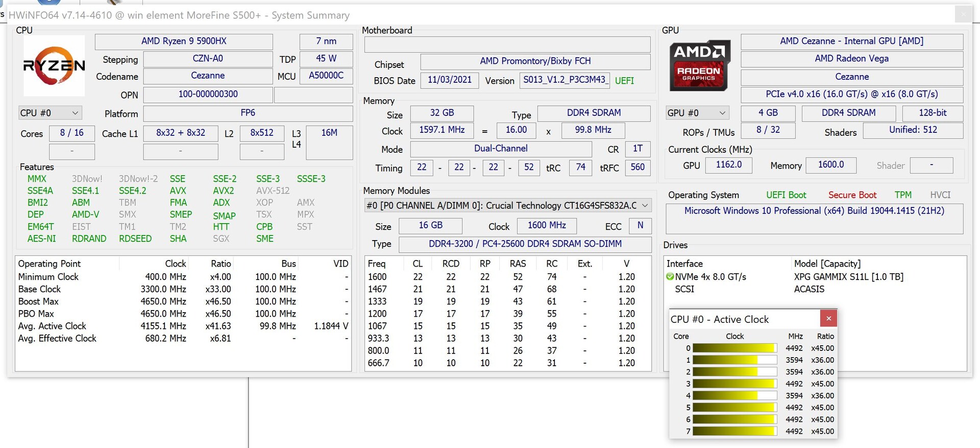Select the module size value 16 GB
980x448 pixels.
[x=431, y=225]
